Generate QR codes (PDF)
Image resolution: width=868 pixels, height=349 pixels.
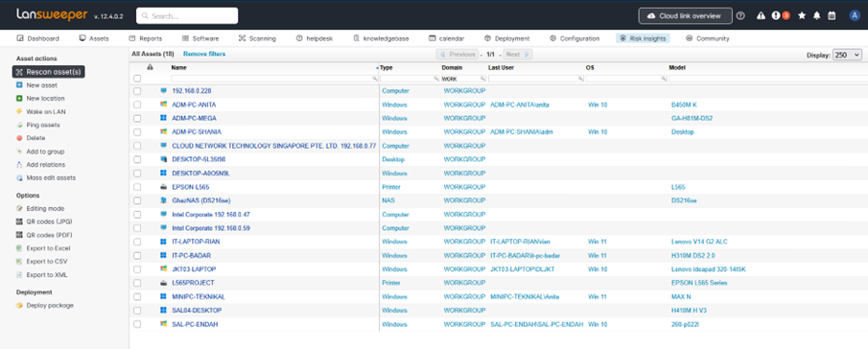49,235
